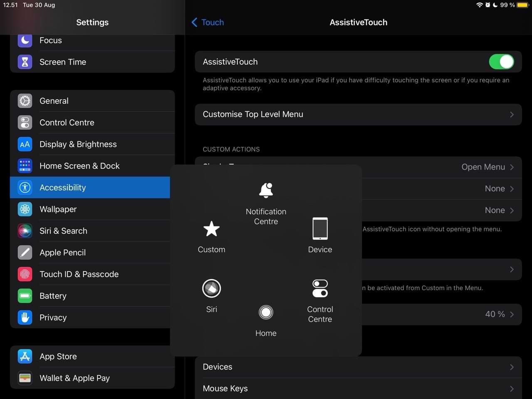Tap the second 'None' custom action chevron
Image resolution: width=532 pixels, height=399 pixels.
(x=512, y=210)
